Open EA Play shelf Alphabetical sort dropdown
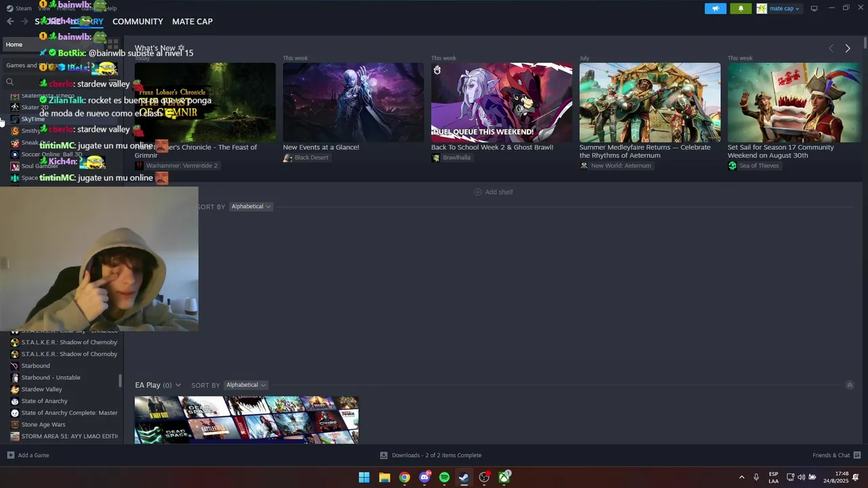Viewport: 868px width, 488px height. coord(245,385)
